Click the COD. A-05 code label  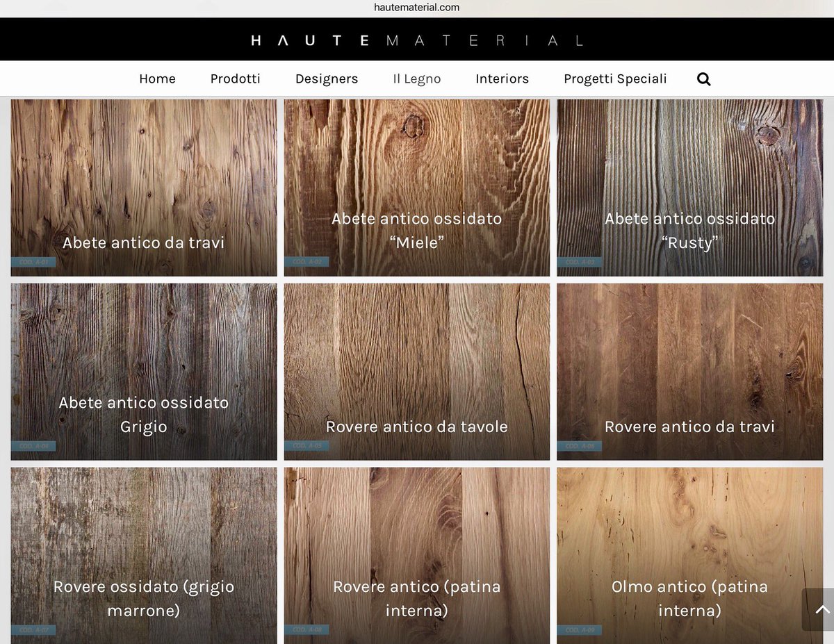pos(306,446)
